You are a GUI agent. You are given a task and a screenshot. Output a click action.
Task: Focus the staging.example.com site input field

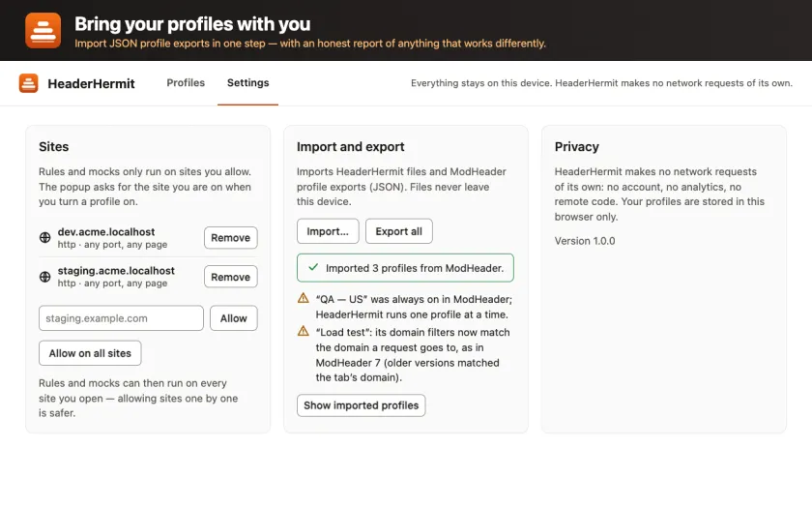(121, 318)
